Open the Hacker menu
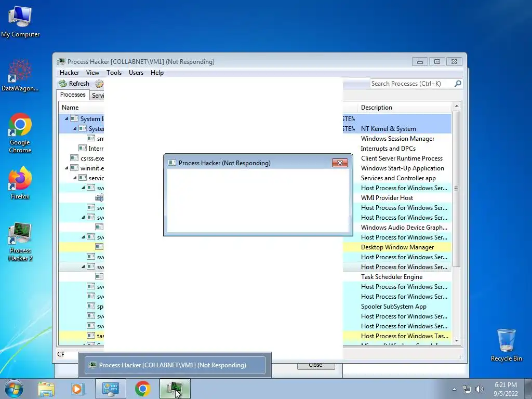 tap(69, 73)
